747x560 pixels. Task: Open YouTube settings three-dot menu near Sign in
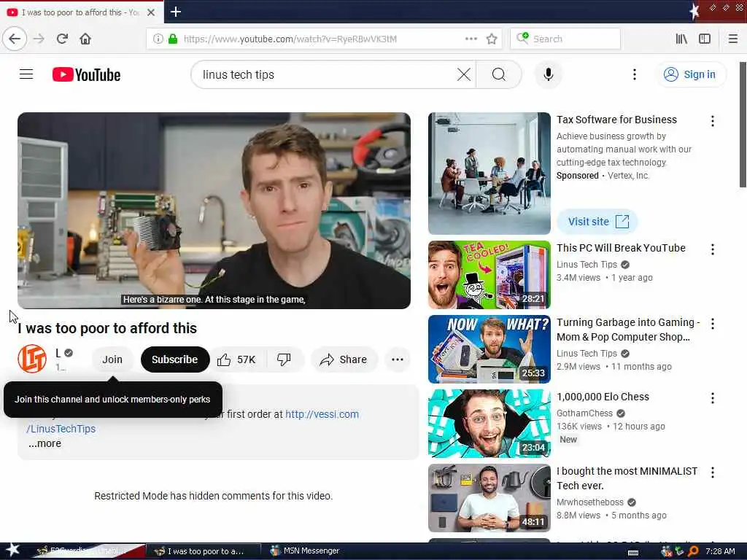point(634,74)
